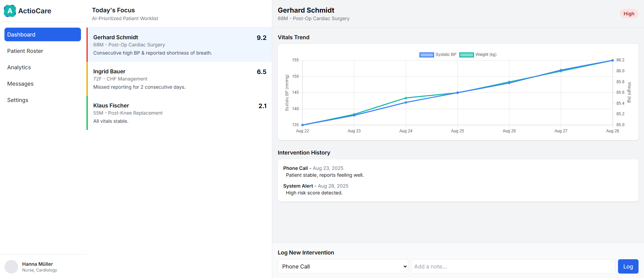Toggle the Weight (kg) legend swatch

466,55
